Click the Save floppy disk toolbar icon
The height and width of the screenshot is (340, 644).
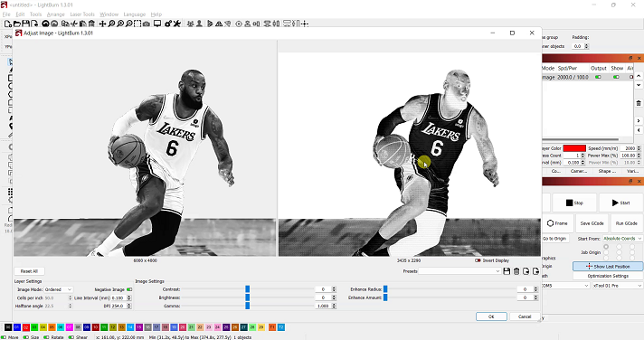[x=25, y=24]
